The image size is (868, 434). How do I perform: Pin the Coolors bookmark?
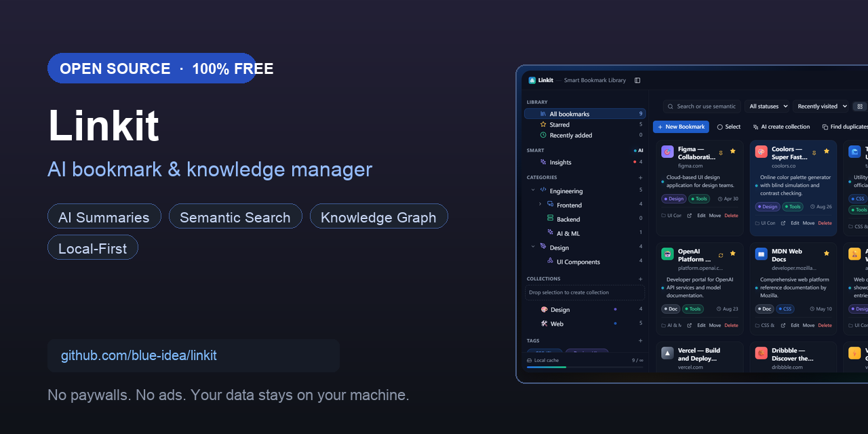(x=814, y=152)
